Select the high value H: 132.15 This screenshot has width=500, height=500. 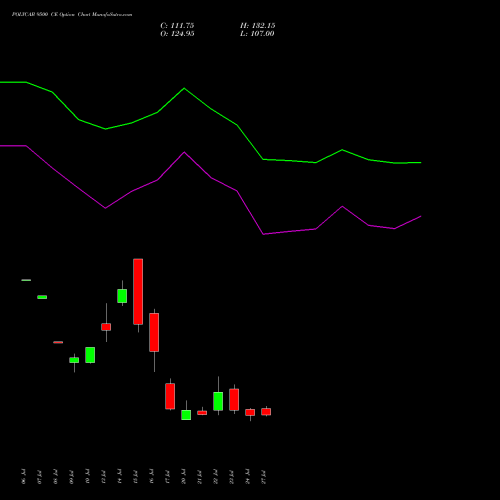click(258, 26)
